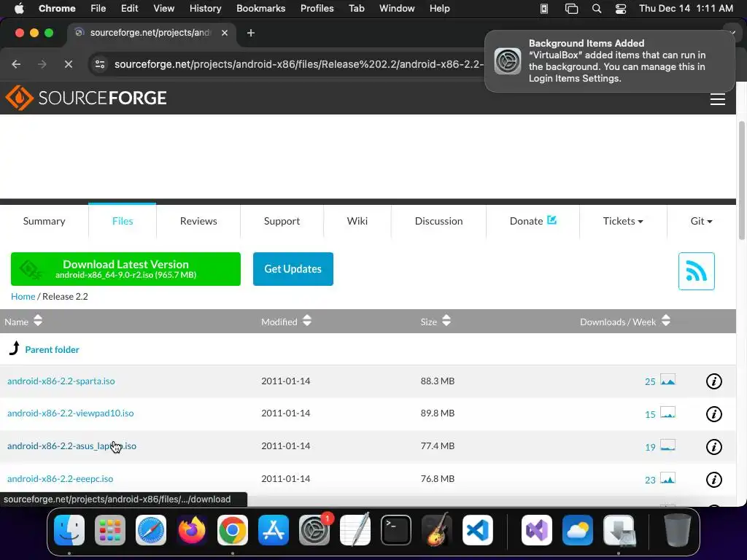Image resolution: width=747 pixels, height=560 pixels.
Task: Click the Parent folder up-arrow icon
Action: pos(15,348)
